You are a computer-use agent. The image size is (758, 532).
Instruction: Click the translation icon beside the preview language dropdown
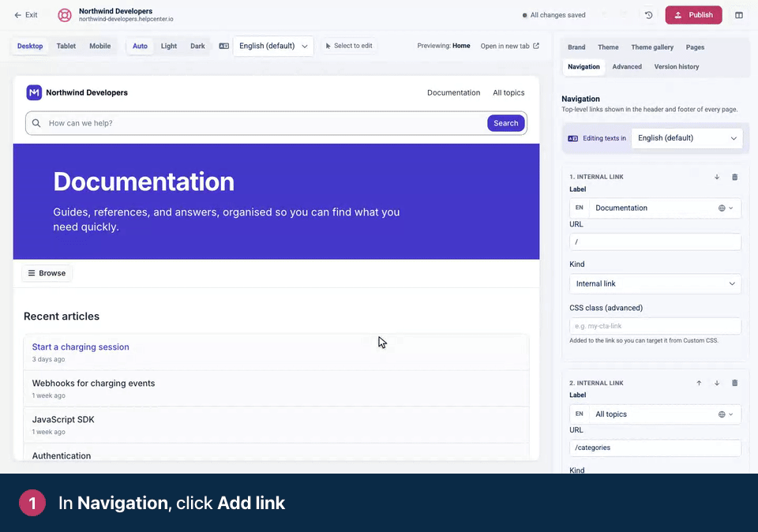[223, 46]
